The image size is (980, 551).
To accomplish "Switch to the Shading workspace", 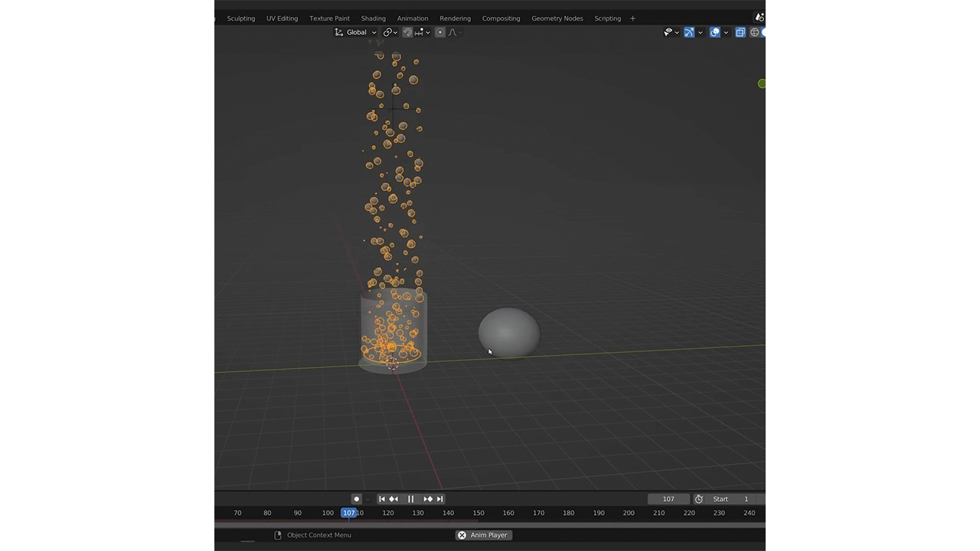I will 374,18.
